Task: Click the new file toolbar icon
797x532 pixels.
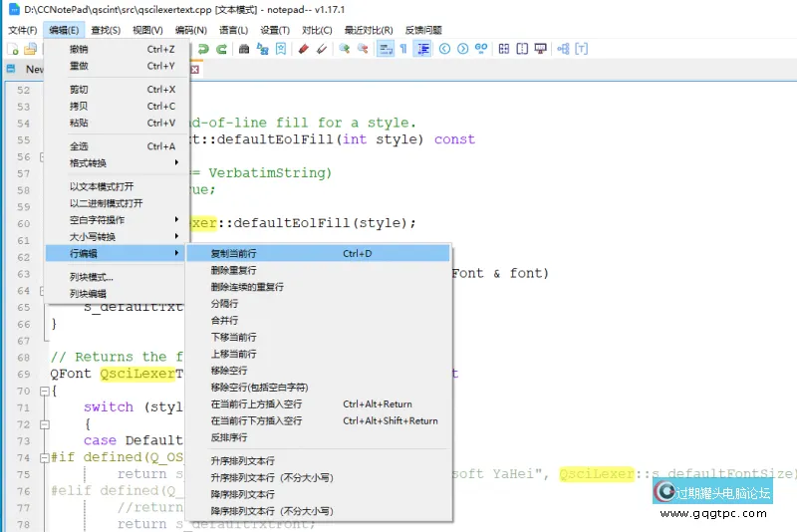Action: 13,49
